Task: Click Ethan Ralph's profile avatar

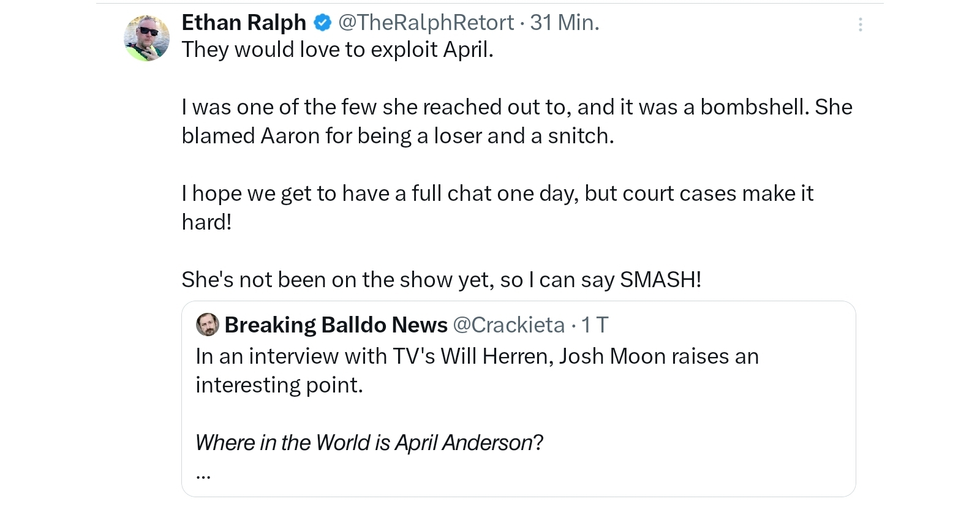Action: coord(147,38)
